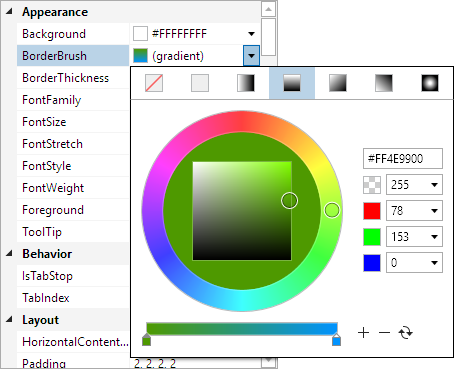Viewport: 454px width, 369px height.
Task: Remove gradient stop with minus icon
Action: pos(384,333)
